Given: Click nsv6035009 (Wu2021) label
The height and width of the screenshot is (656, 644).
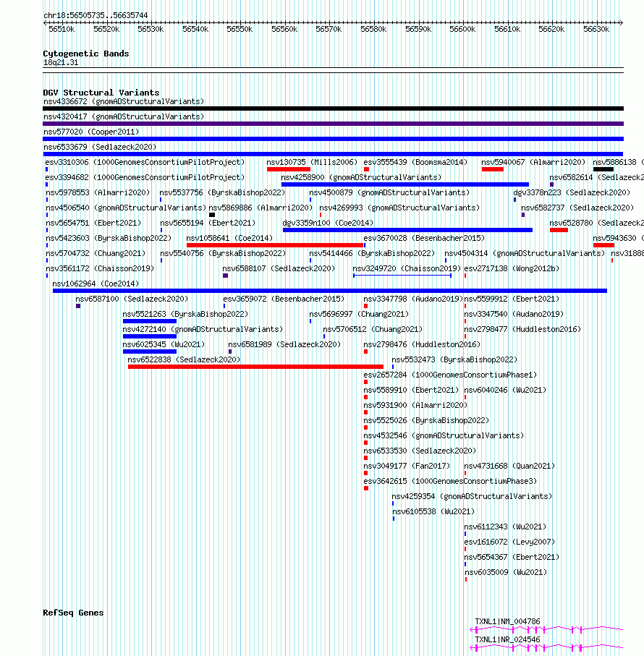Looking at the screenshot, I should coord(506,572).
